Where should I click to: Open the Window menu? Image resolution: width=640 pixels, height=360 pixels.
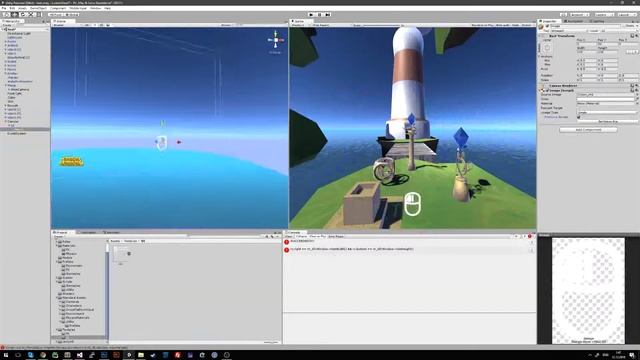click(96, 8)
